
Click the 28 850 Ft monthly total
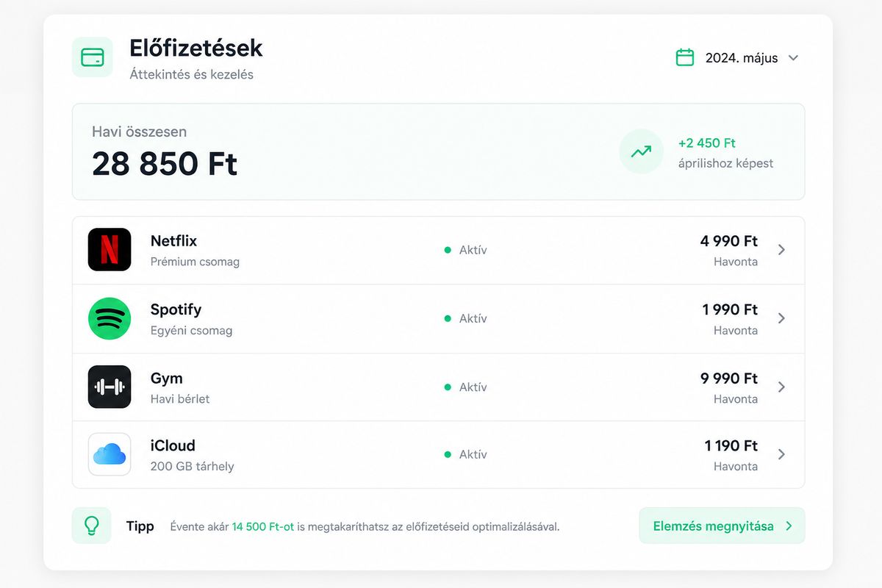tap(165, 163)
